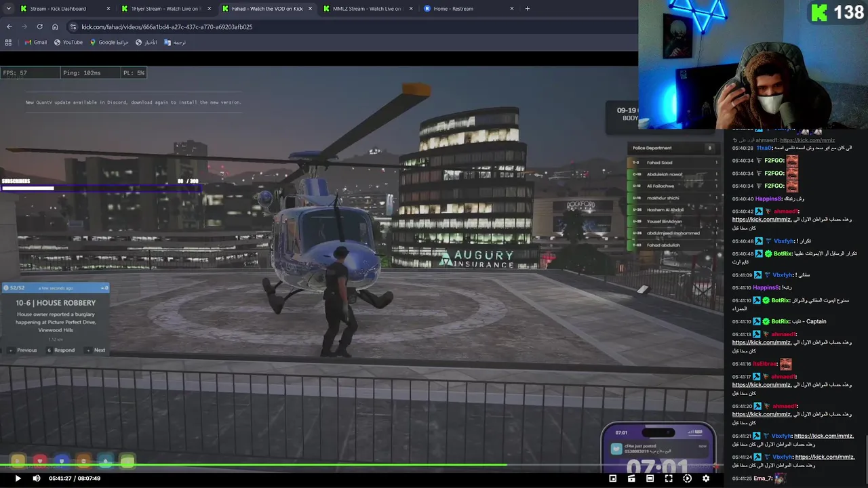
Task: Go forward in browser history
Action: click(24, 26)
